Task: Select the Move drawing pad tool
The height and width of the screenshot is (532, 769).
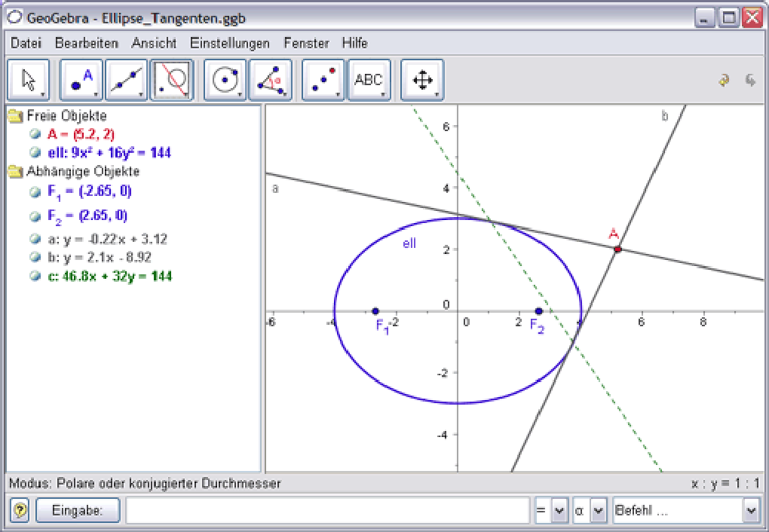Action: (422, 80)
